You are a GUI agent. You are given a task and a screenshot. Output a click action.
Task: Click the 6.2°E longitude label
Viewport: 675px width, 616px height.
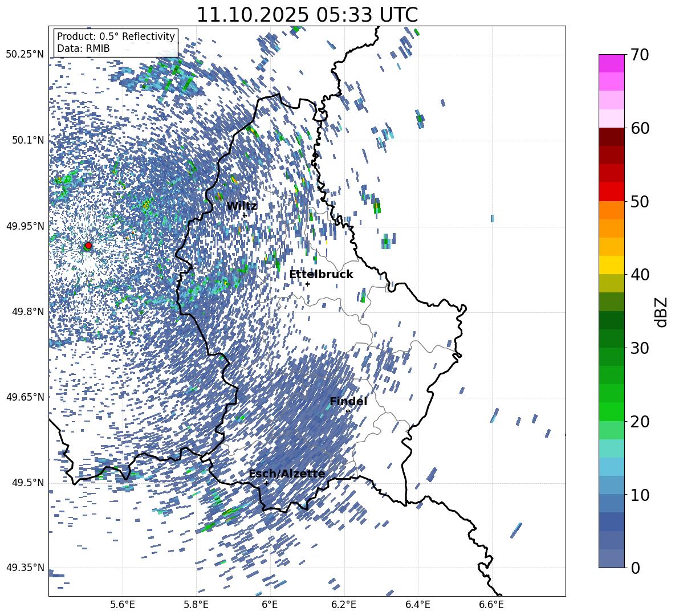point(344,605)
